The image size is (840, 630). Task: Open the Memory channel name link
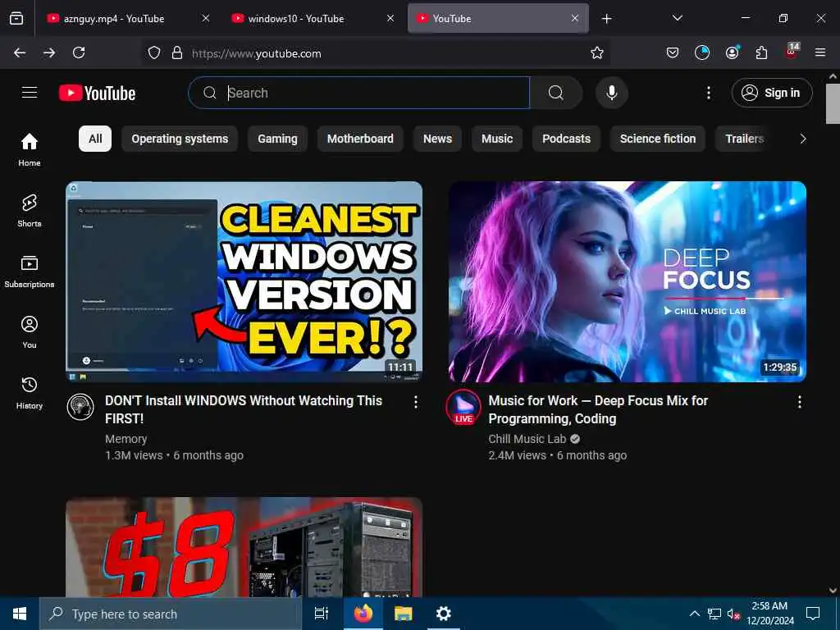126,439
